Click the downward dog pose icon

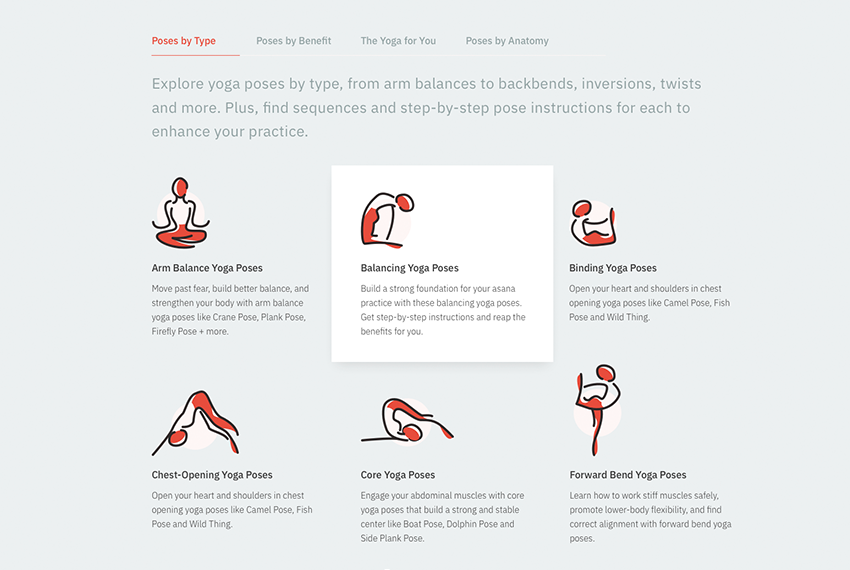pos(196,422)
